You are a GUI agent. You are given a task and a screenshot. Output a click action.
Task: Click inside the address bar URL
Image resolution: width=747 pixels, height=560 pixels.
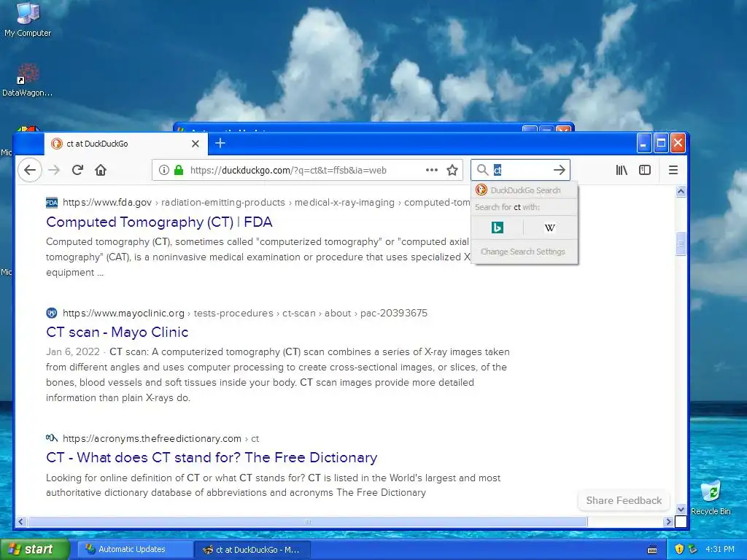288,170
